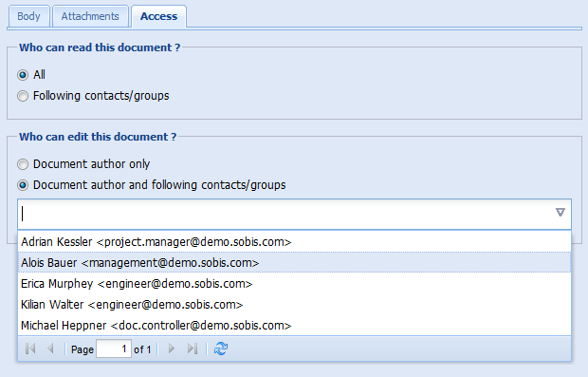Screen dimensions: 588x377
Task: Select 'All' for read access
Action: point(23,75)
